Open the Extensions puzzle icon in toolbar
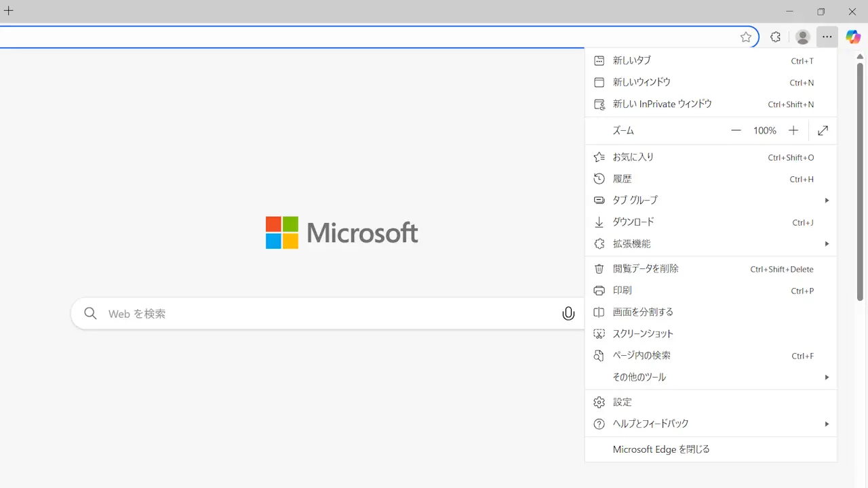This screenshot has height=488, width=868. (x=775, y=37)
